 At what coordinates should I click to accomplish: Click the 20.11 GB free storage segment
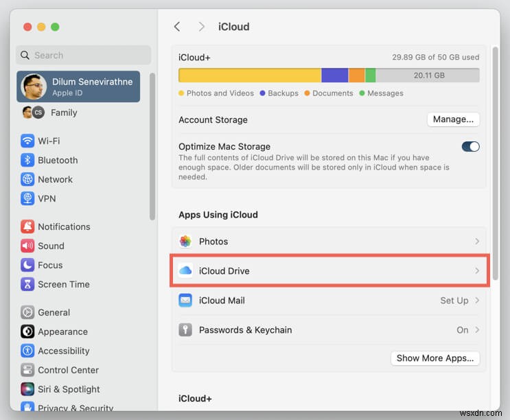(x=428, y=75)
